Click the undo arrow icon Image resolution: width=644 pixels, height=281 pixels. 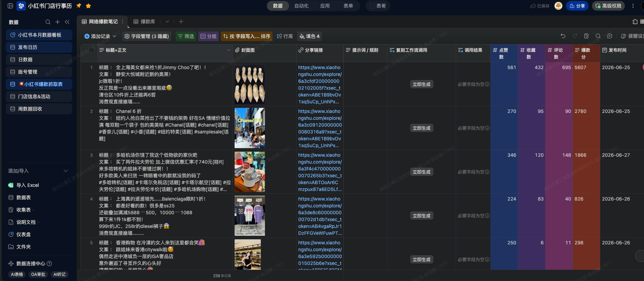(563, 36)
